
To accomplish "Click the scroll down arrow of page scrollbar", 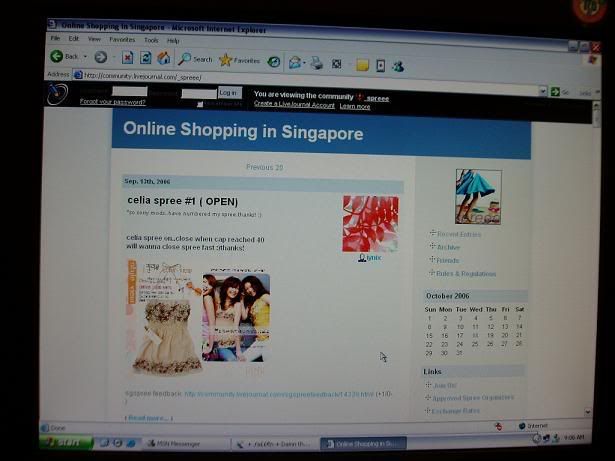I will [588, 412].
